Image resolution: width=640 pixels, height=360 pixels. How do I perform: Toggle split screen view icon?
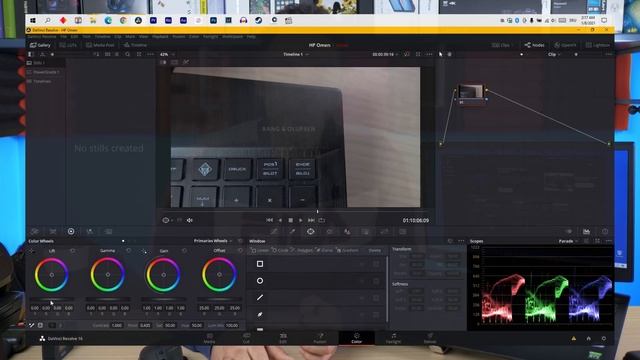pos(175,62)
